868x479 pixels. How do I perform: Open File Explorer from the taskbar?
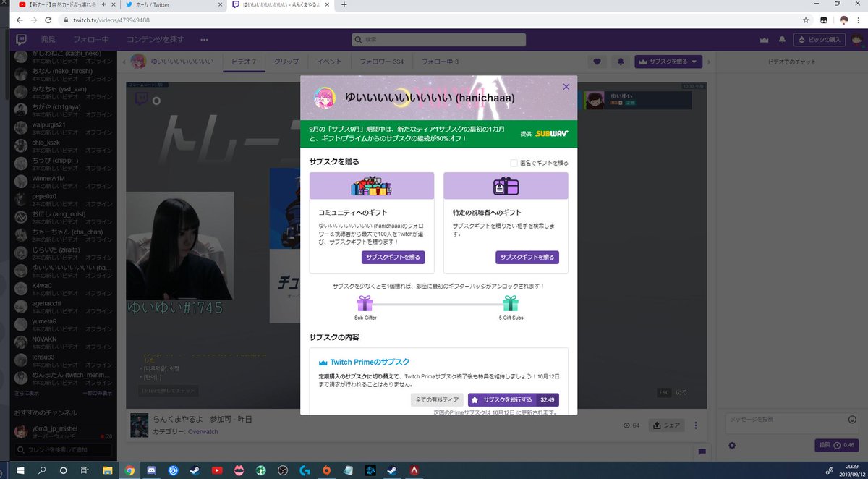tap(107, 470)
